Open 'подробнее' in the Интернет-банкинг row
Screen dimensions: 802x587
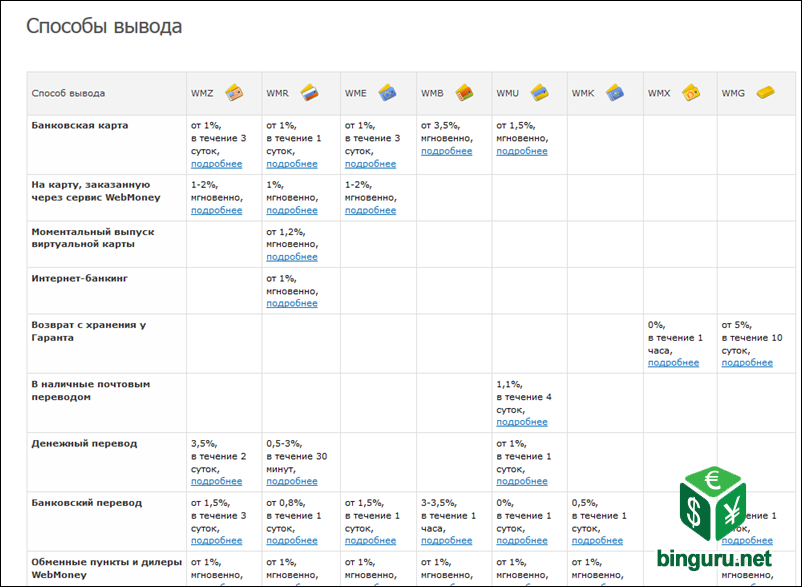tap(292, 304)
